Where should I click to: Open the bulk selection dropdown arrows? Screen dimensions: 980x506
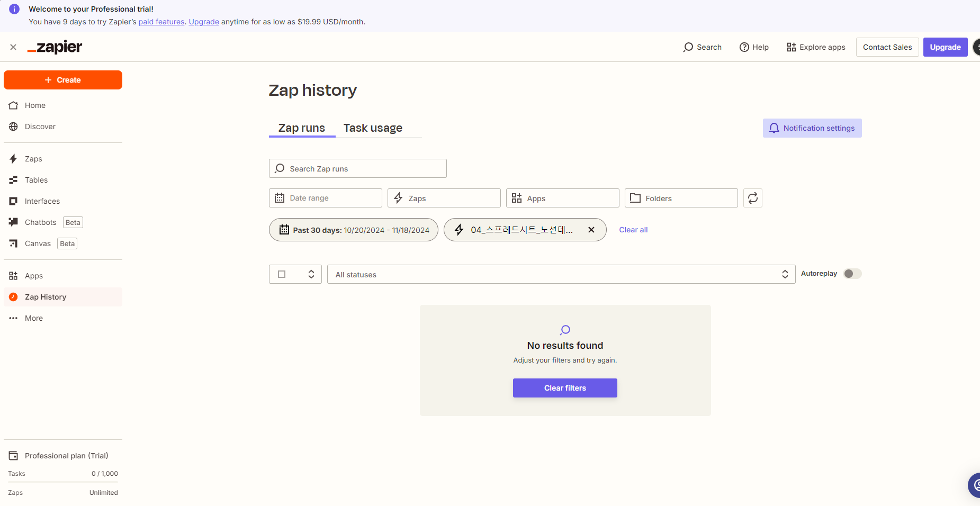click(311, 274)
